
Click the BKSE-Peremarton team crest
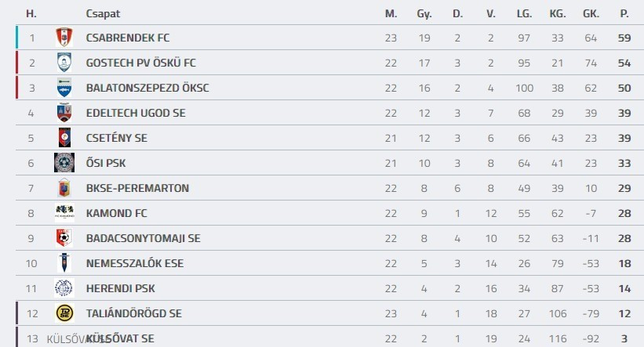pyautogui.click(x=64, y=188)
